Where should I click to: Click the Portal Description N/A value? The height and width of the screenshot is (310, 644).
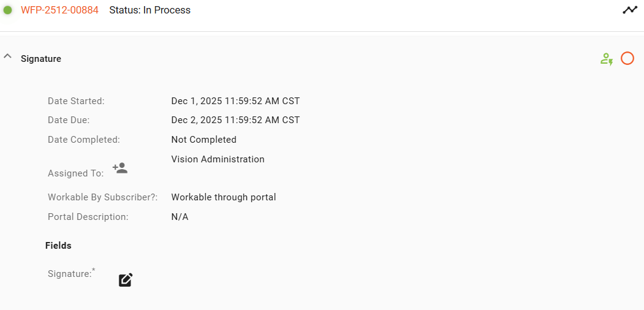[180, 217]
